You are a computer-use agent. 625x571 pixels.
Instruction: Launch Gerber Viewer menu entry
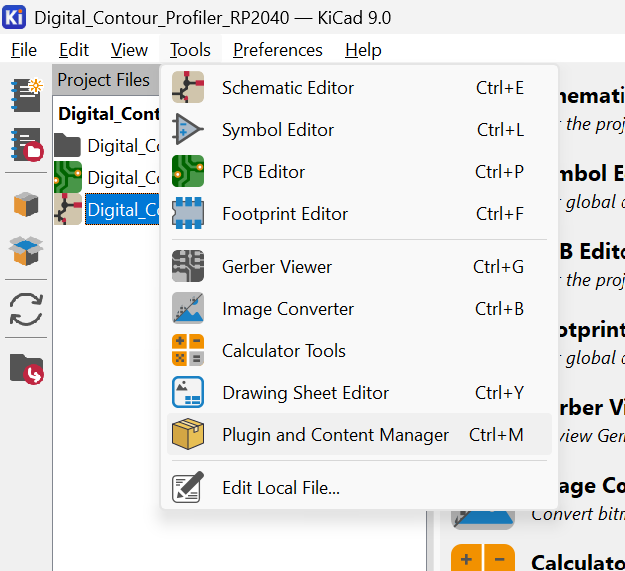tap(359, 267)
